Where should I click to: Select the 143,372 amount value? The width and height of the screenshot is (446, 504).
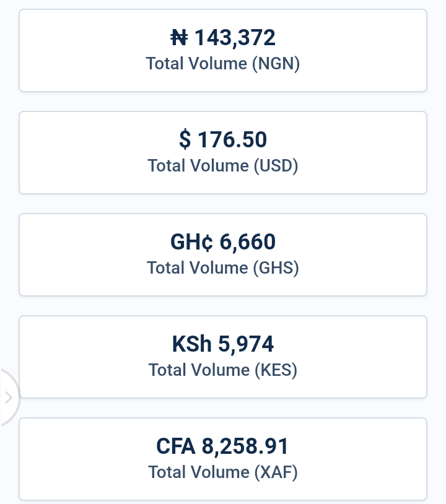pyautogui.click(x=235, y=38)
